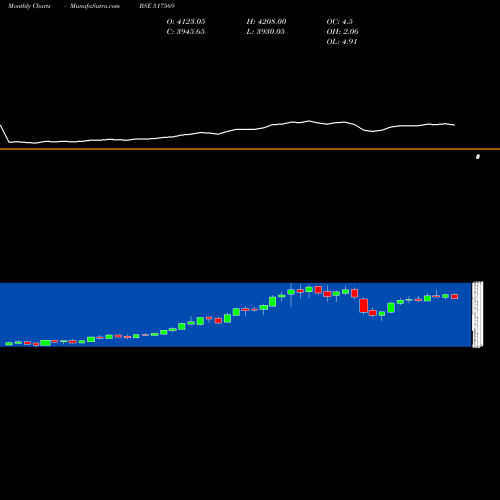Click the price axis scale beside the candlesticks
This screenshot has width=500, height=500.
(x=478, y=315)
